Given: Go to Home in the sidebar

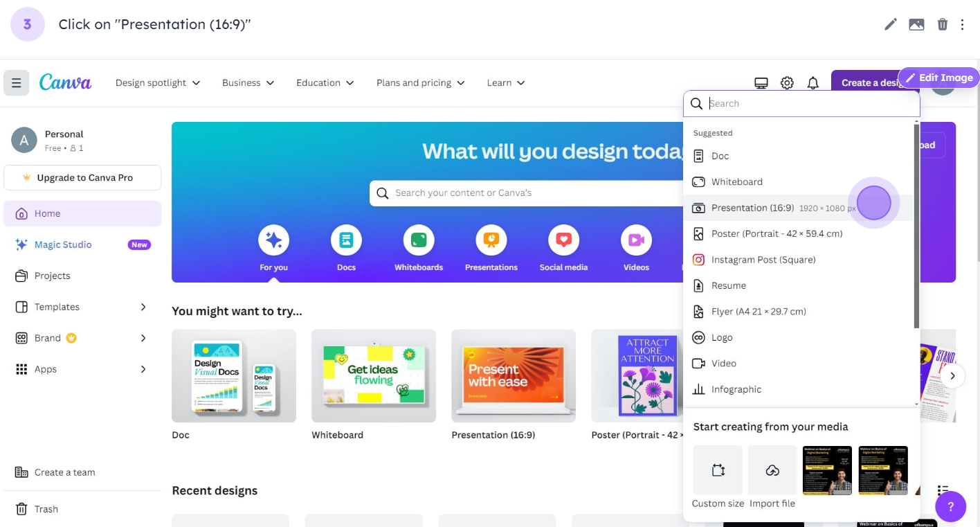Looking at the screenshot, I should pos(82,213).
